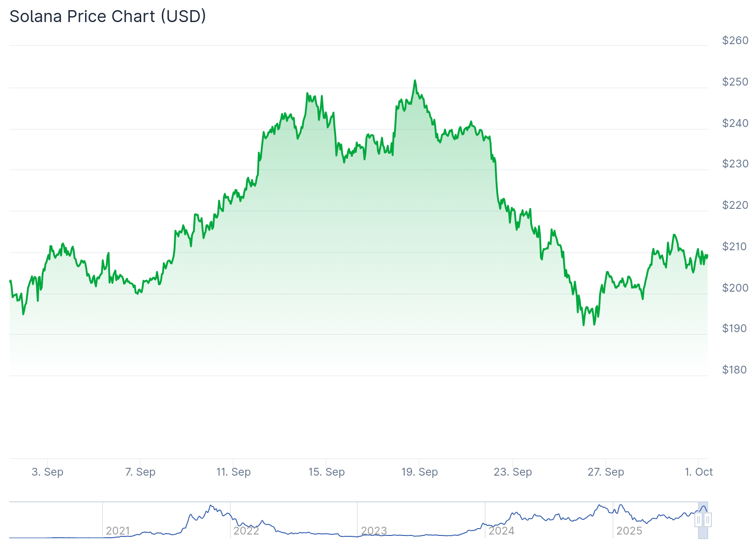Click the 23. Sep x-axis label
This screenshot has height=552, width=756.
click(513, 472)
